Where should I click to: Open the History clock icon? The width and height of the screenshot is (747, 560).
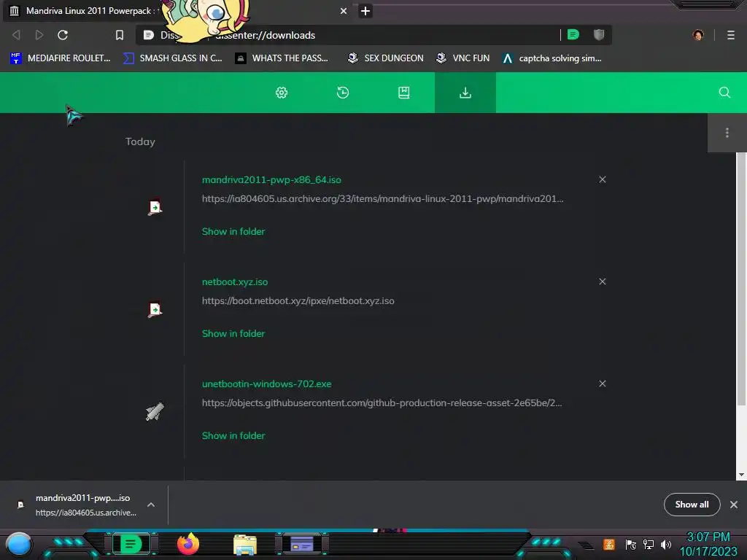[343, 93]
